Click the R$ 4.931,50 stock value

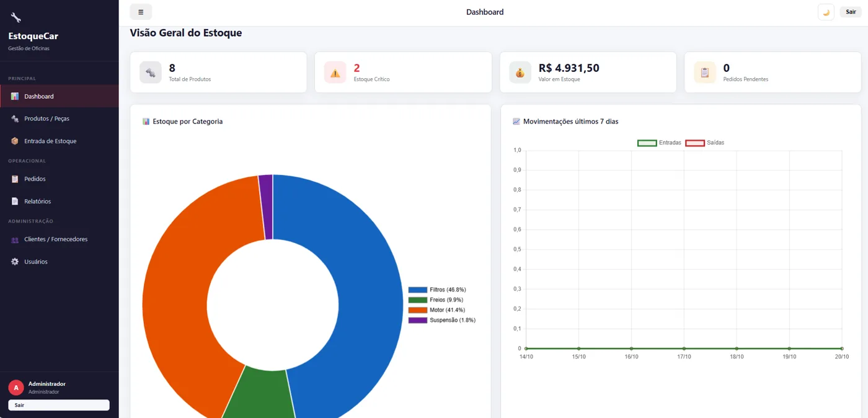(x=569, y=68)
